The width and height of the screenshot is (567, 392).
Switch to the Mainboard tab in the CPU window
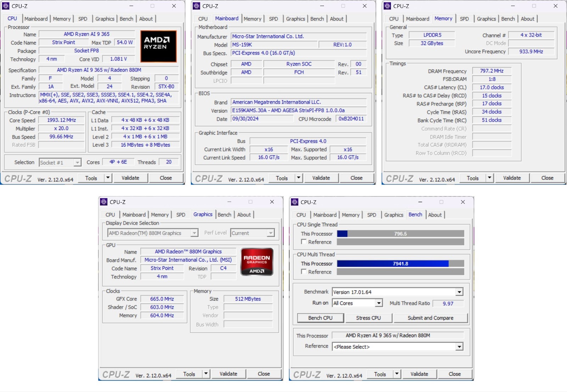tap(36, 19)
